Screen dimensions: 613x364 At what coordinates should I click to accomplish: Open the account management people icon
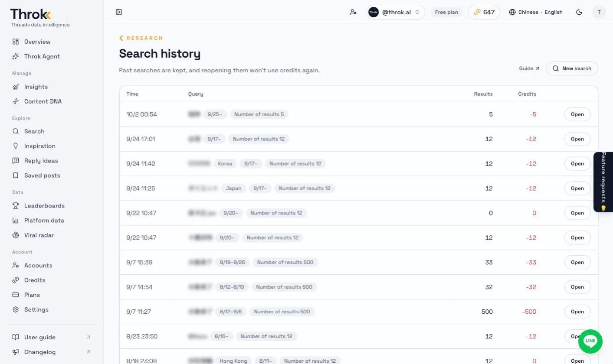point(353,12)
